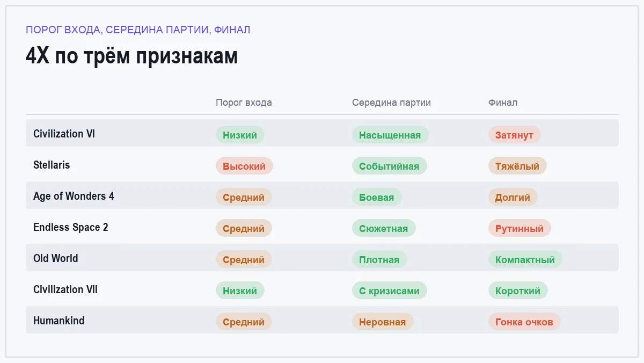The width and height of the screenshot is (644, 363).
Task: Select the "Неровная" badge
Action: click(383, 322)
